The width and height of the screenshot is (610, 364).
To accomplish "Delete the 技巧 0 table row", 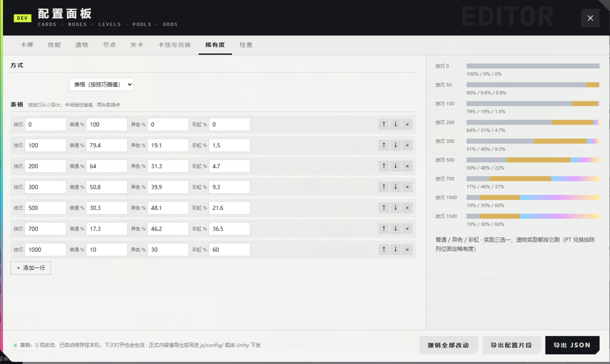I will pyautogui.click(x=407, y=124).
